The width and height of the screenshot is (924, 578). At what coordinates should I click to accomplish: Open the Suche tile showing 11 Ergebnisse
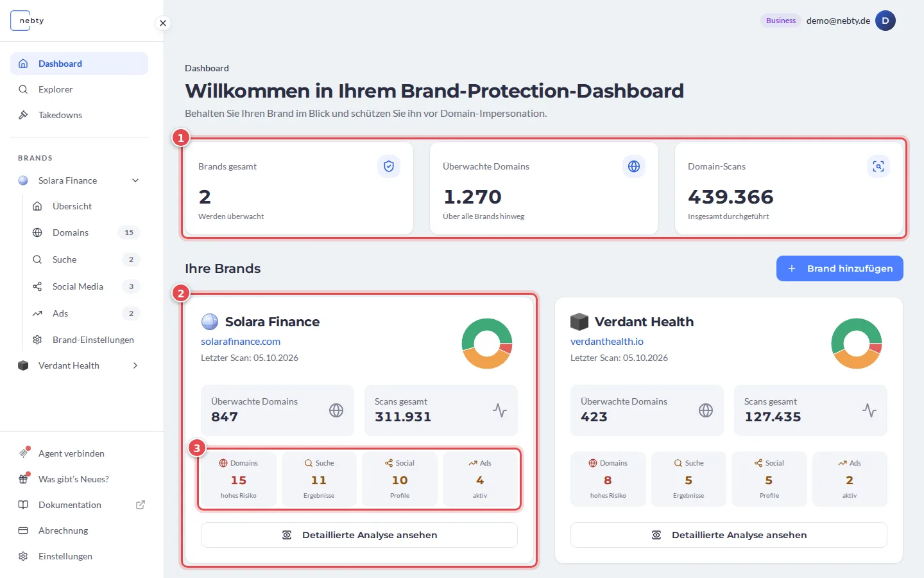[x=319, y=479]
